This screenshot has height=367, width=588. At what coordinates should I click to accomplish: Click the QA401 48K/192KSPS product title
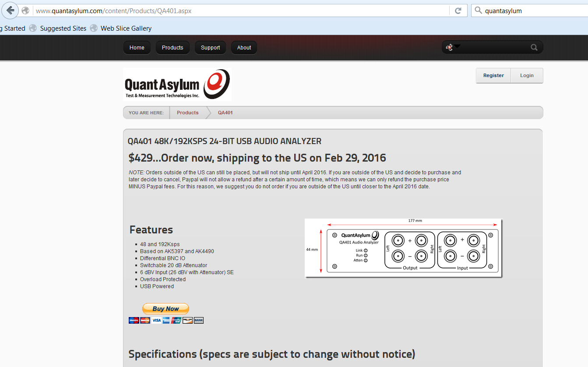click(x=225, y=141)
